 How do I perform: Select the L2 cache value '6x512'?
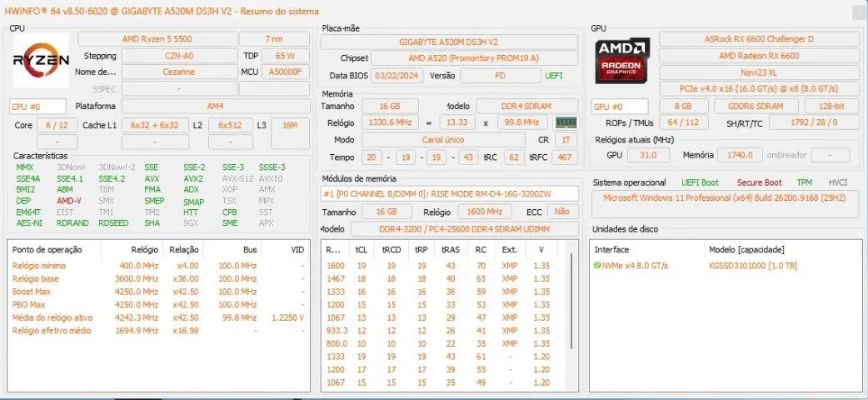pos(230,126)
